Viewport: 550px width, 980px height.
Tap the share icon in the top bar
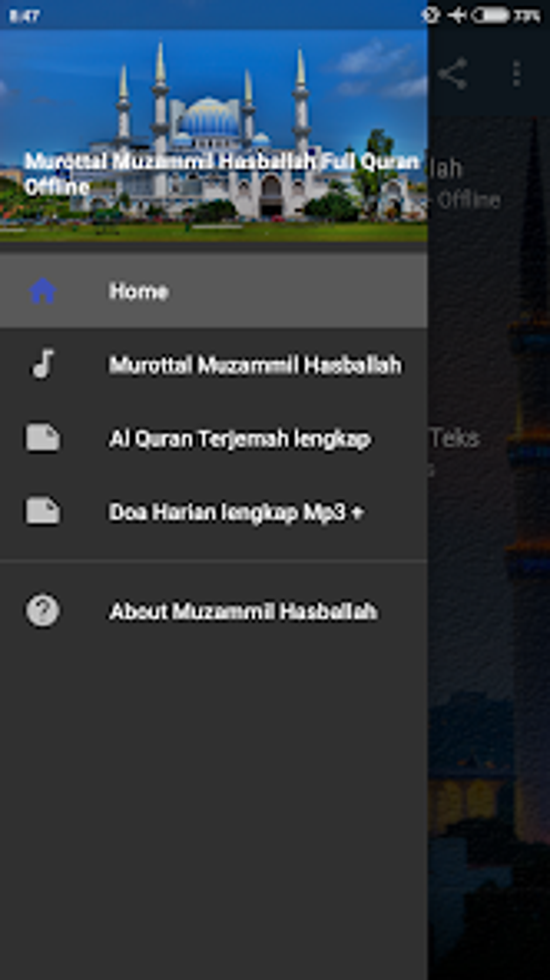pos(452,74)
